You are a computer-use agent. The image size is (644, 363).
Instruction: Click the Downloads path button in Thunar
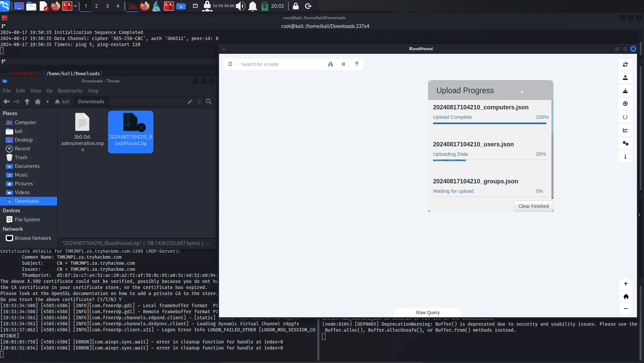pos(91,102)
